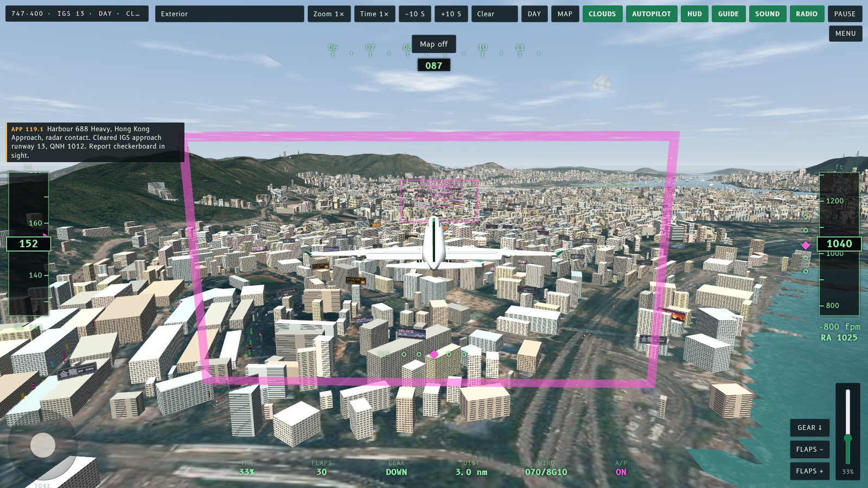Click the WIND 070/8G10 readout
The width and height of the screenshot is (868, 488).
(x=546, y=472)
